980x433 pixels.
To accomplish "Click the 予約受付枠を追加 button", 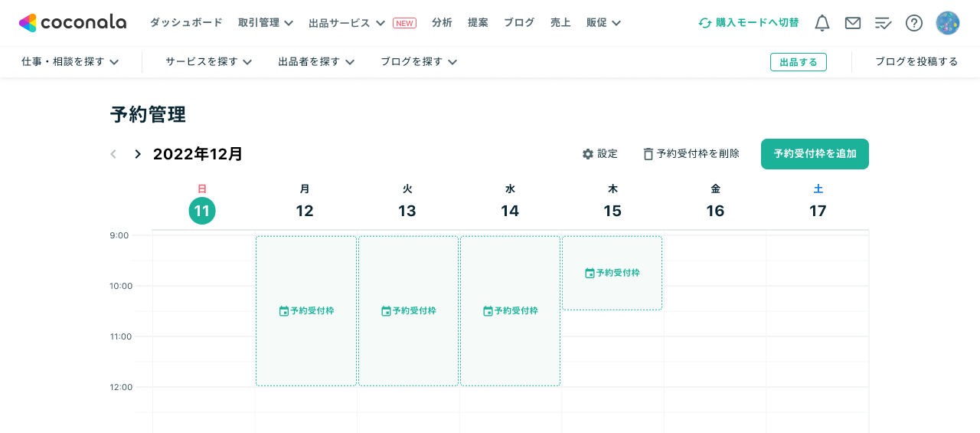I will point(815,154).
